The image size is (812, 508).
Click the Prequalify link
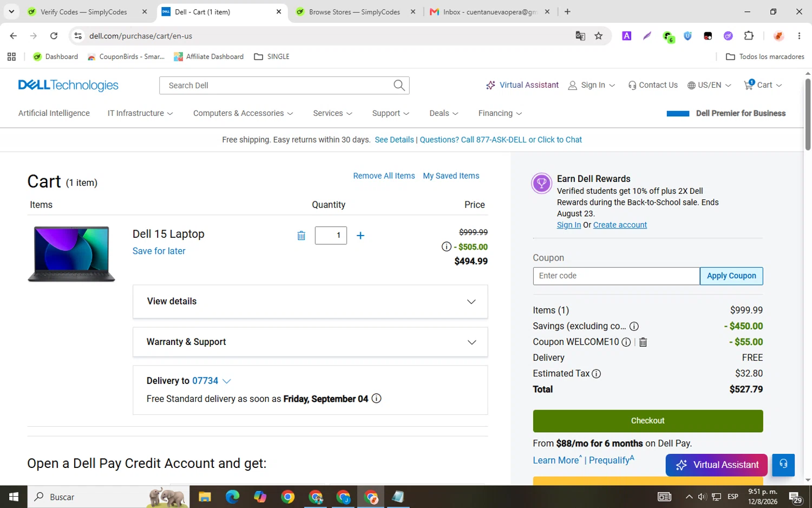[x=611, y=460]
